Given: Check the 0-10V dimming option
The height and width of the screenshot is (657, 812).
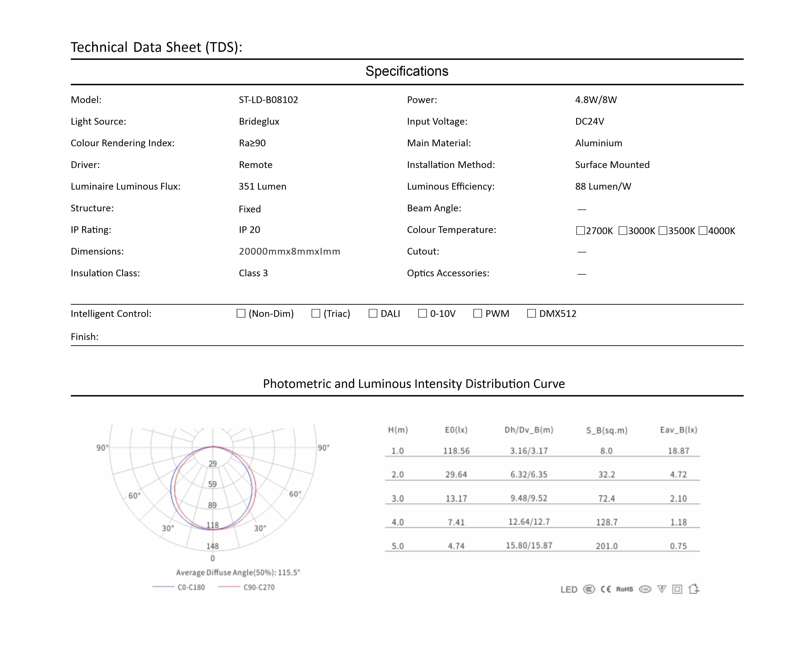Looking at the screenshot, I should 422,313.
